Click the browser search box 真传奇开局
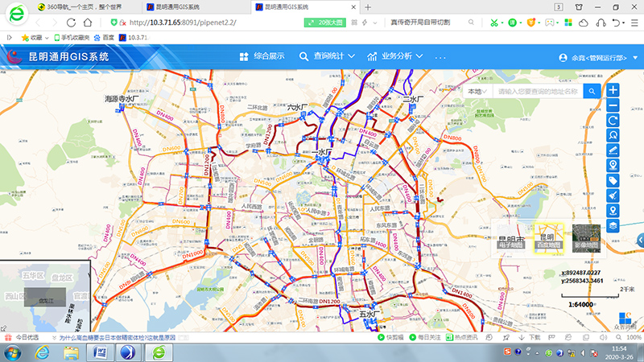This screenshot has width=644, height=362. point(420,23)
